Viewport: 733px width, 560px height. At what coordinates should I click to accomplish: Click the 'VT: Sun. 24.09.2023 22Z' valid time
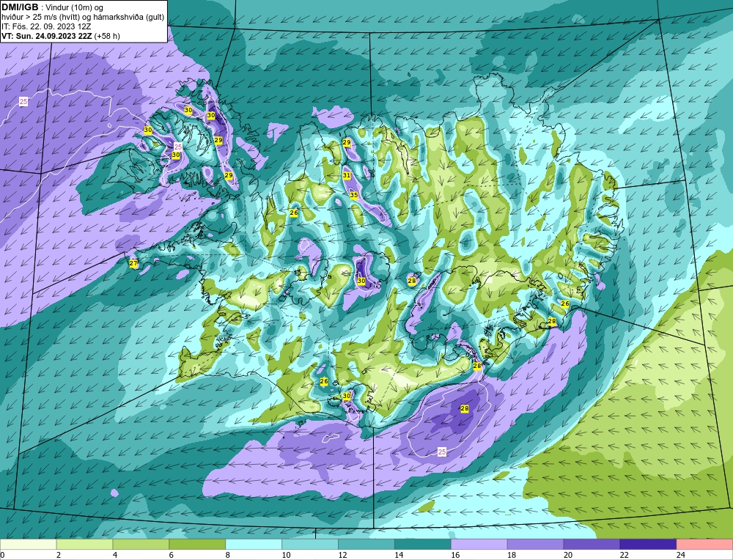[x=47, y=36]
